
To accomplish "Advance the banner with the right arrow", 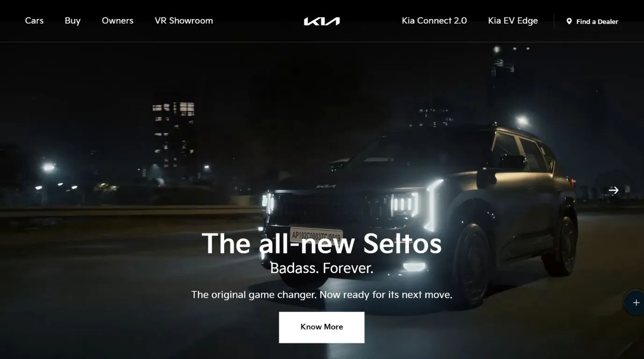I will 614,190.
